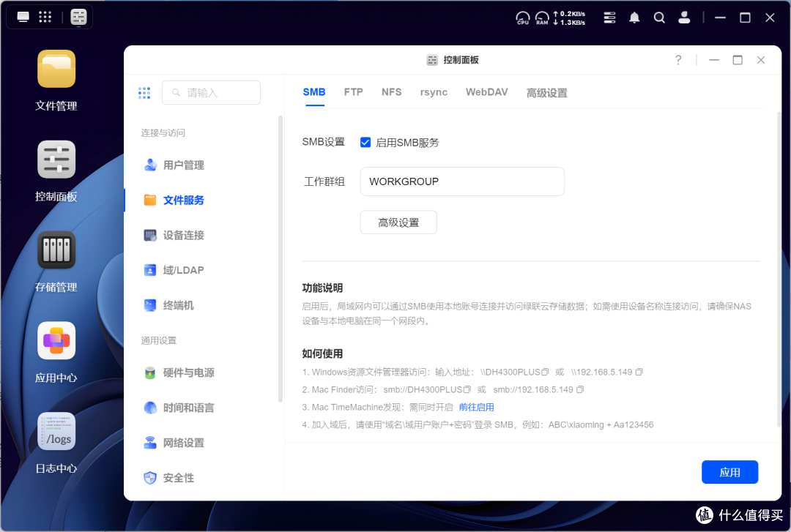The image size is (791, 532).
Task: Open the notifications bell
Action: pyautogui.click(x=634, y=18)
